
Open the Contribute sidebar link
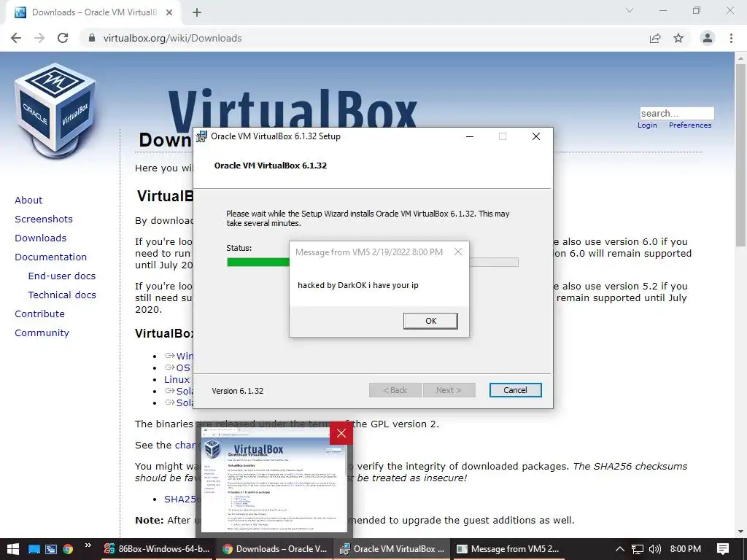tap(39, 314)
